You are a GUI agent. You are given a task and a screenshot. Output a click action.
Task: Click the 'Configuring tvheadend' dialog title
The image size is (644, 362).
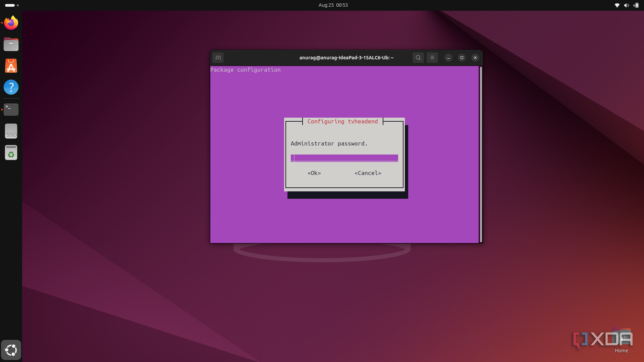point(342,121)
